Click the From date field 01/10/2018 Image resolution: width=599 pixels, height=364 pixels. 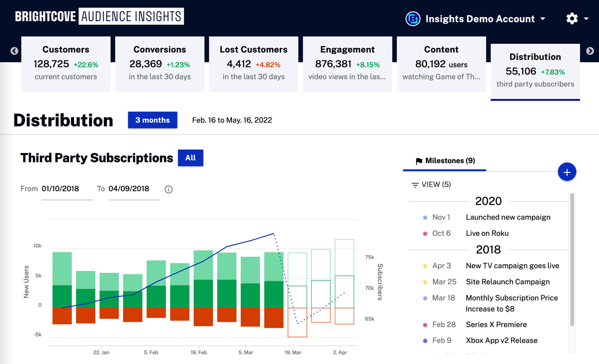click(x=67, y=189)
